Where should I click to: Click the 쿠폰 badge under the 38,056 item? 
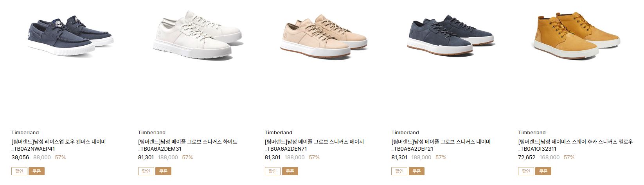37,171
